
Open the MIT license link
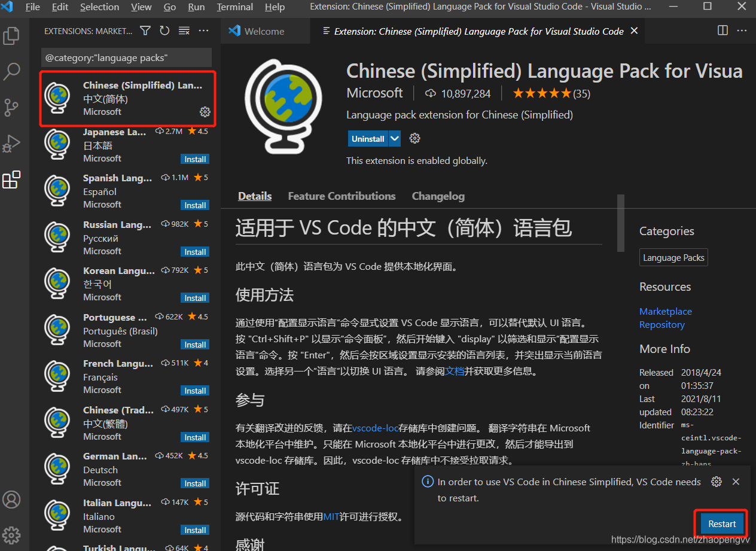click(331, 516)
